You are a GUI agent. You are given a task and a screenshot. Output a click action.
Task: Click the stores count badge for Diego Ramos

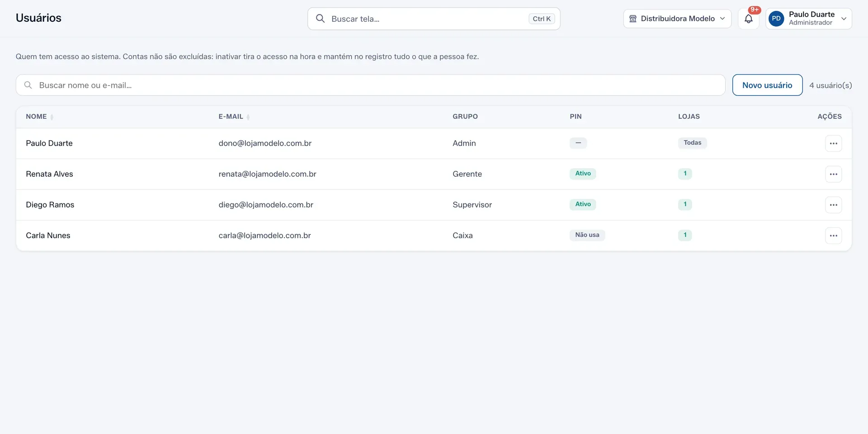pos(685,204)
